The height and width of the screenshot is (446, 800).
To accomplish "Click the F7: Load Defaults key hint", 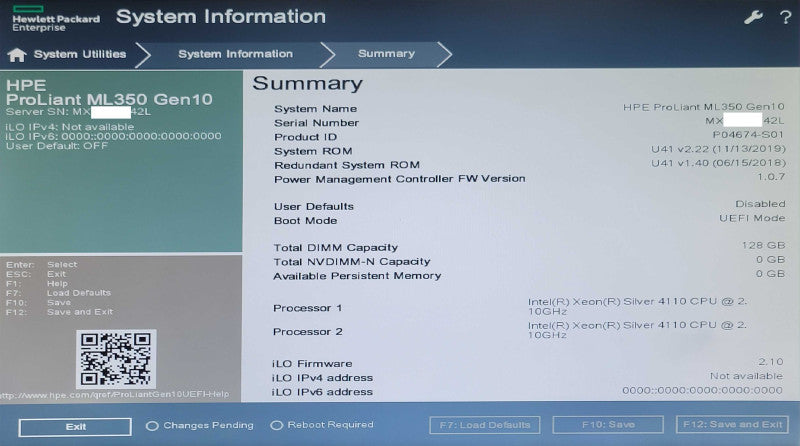I will [x=58, y=293].
